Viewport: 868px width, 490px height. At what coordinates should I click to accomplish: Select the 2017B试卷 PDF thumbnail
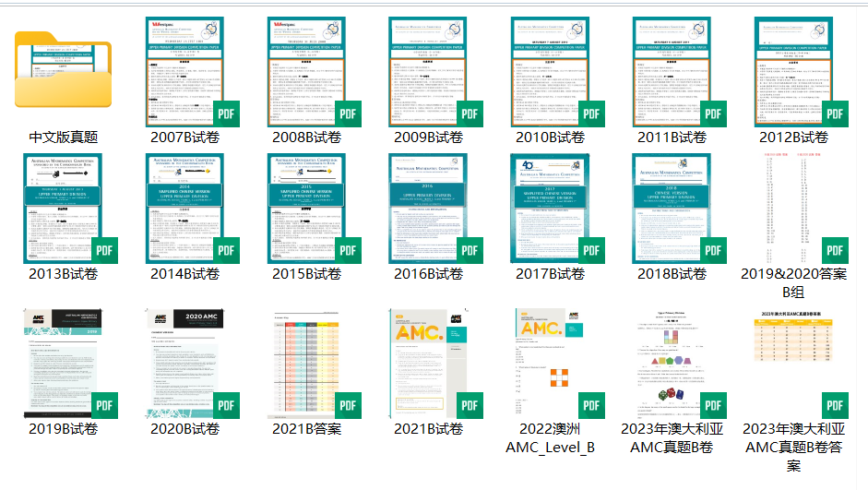tap(557, 209)
